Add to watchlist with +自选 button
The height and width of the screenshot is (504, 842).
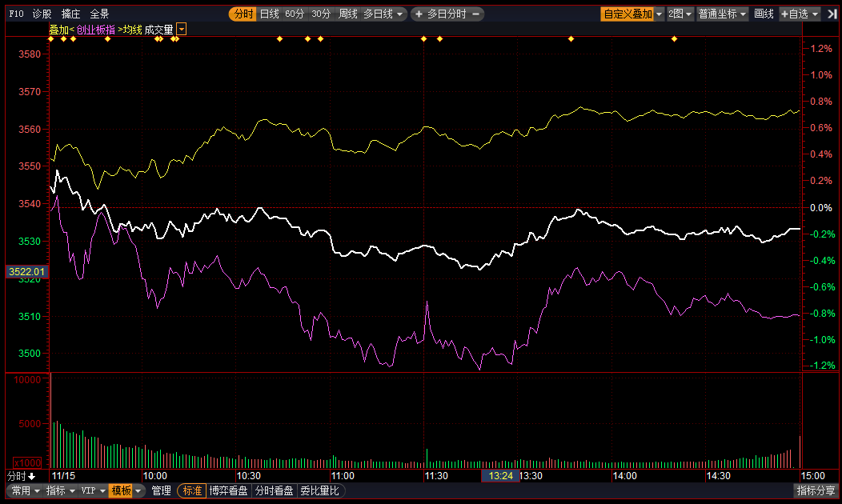coord(800,14)
